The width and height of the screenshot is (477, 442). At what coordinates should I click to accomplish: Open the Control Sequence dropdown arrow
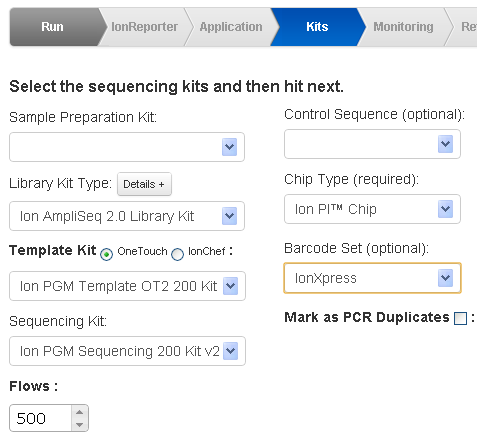445,144
